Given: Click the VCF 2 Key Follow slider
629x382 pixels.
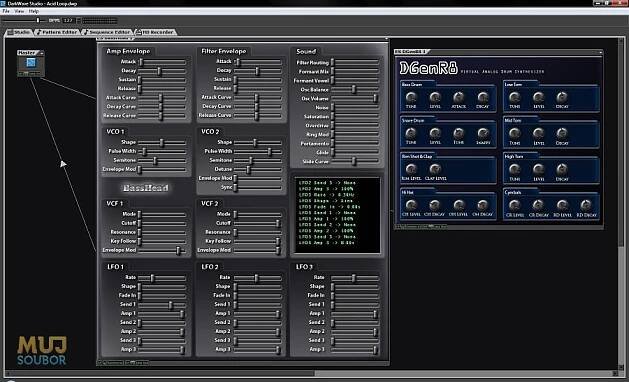Looking at the screenshot, I should click(x=258, y=241).
